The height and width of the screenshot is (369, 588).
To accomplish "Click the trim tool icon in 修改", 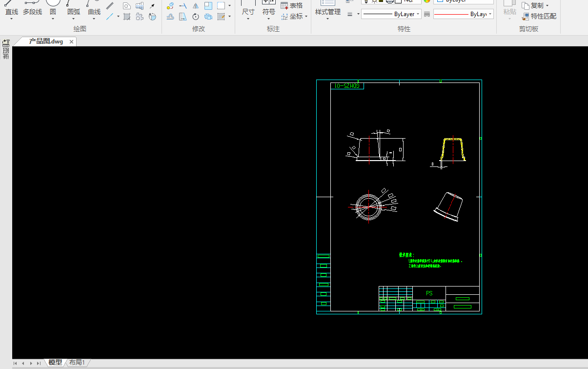I will tap(183, 6).
